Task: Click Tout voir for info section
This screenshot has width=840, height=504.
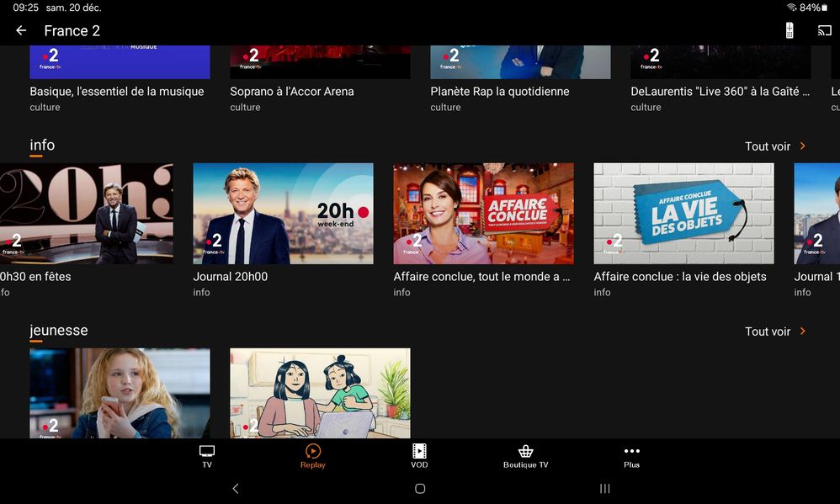Action: (767, 146)
